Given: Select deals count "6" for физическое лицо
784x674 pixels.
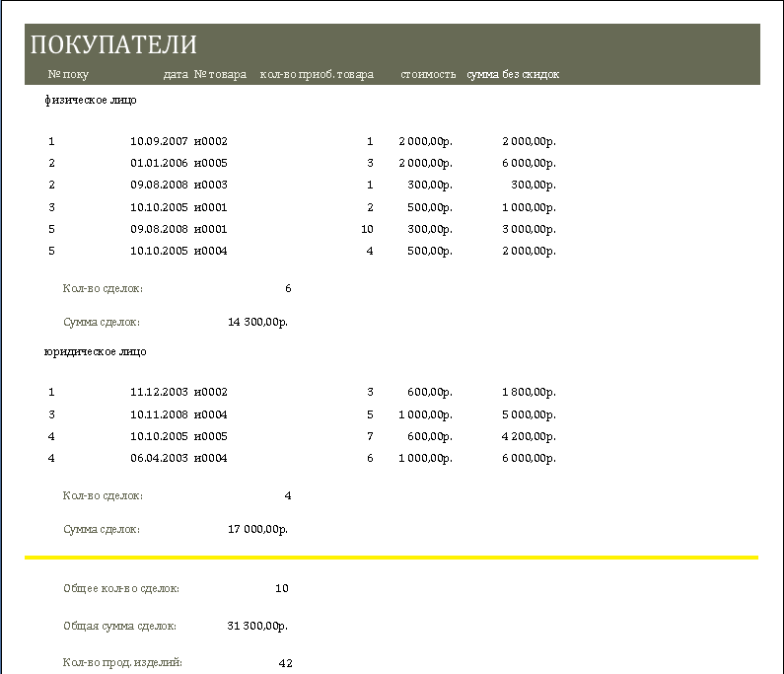Looking at the screenshot, I should coord(288,289).
